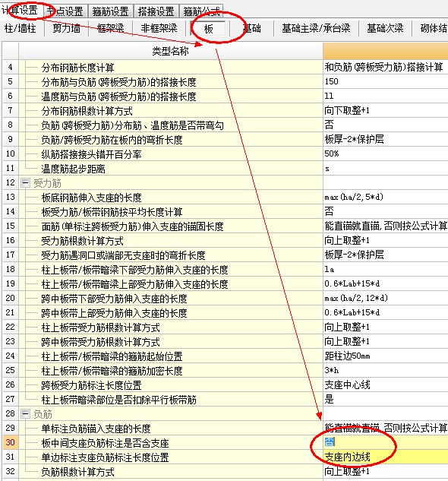This screenshot has width=448, height=481.
Task: Select row 单边标注支座负筋标注长度位置
Action: coord(171,457)
